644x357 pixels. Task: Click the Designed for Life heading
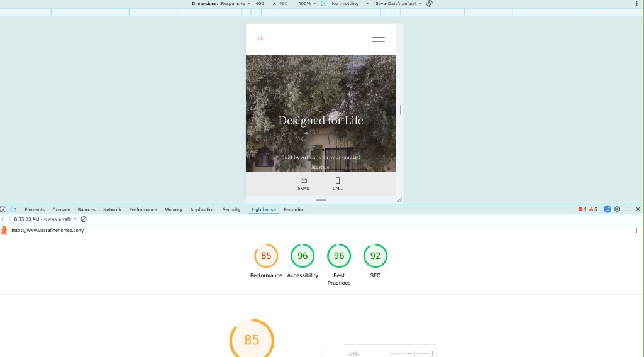pos(321,120)
